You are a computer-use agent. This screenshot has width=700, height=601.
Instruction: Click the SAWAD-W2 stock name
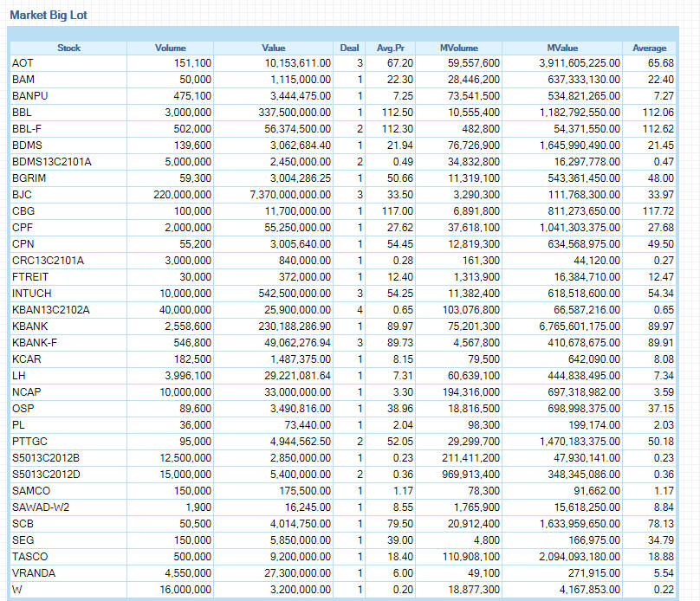pos(41,507)
